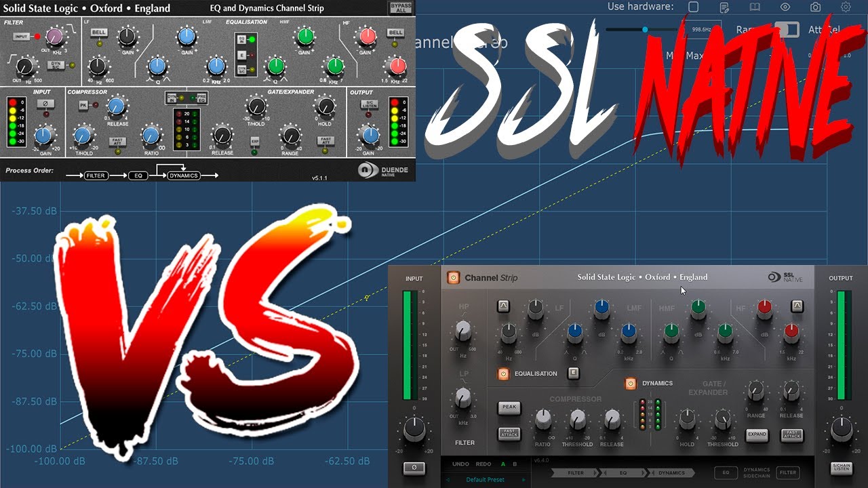Screen dimensions: 868x488
Task: Click PEAK button in SSL Native compressor
Action: pos(509,408)
